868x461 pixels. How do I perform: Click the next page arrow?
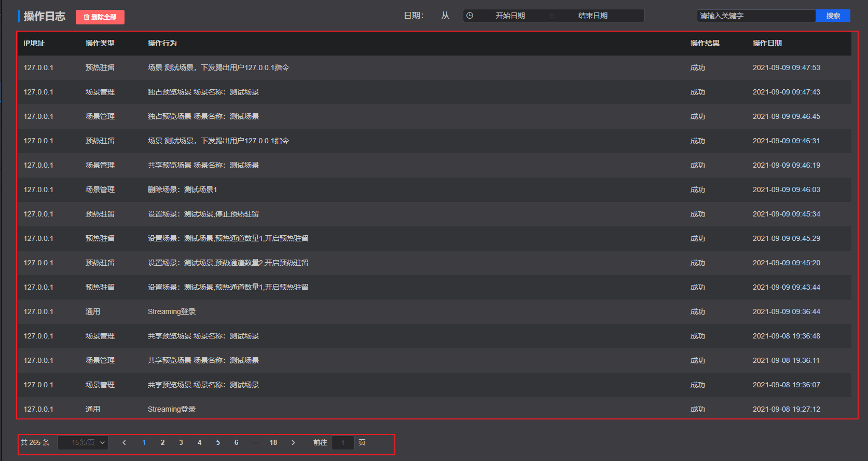tap(293, 443)
